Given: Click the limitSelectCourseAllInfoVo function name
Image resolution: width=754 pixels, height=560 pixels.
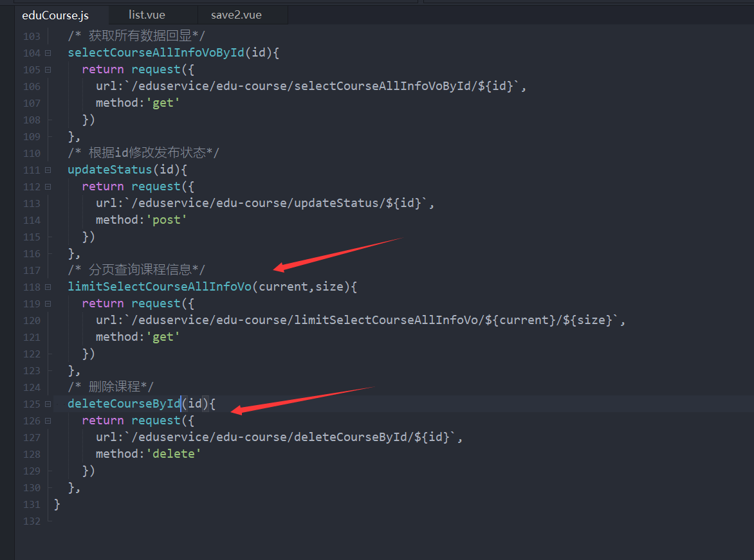Looking at the screenshot, I should coord(159,287).
